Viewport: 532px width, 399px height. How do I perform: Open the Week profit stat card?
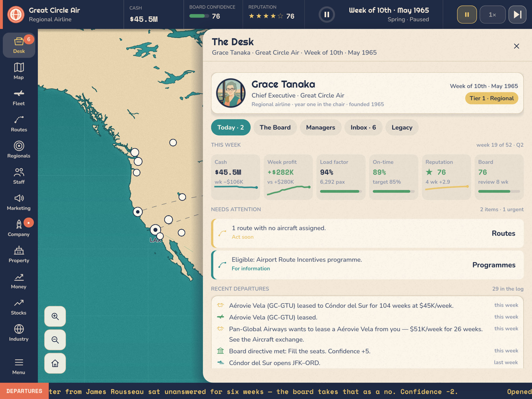[288, 177]
